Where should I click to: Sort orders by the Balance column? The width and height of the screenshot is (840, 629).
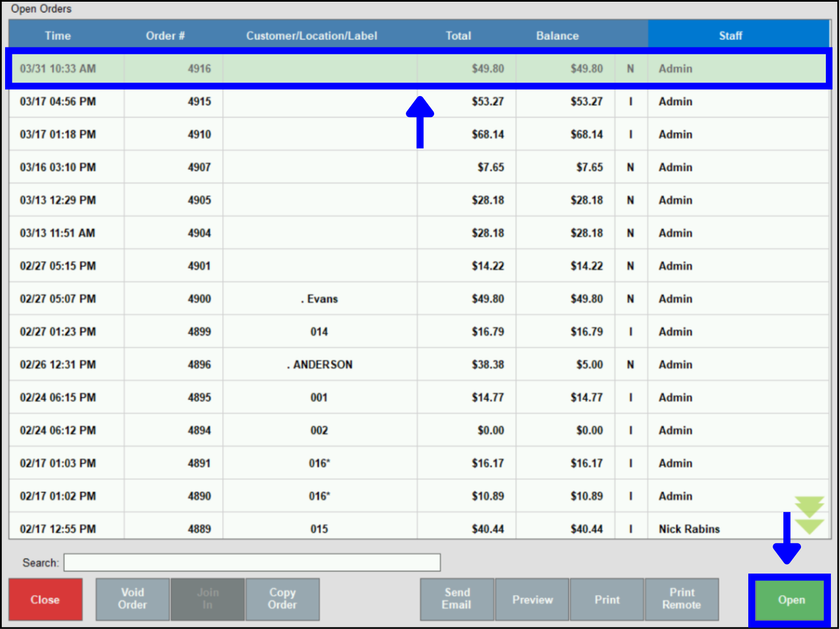(557, 35)
